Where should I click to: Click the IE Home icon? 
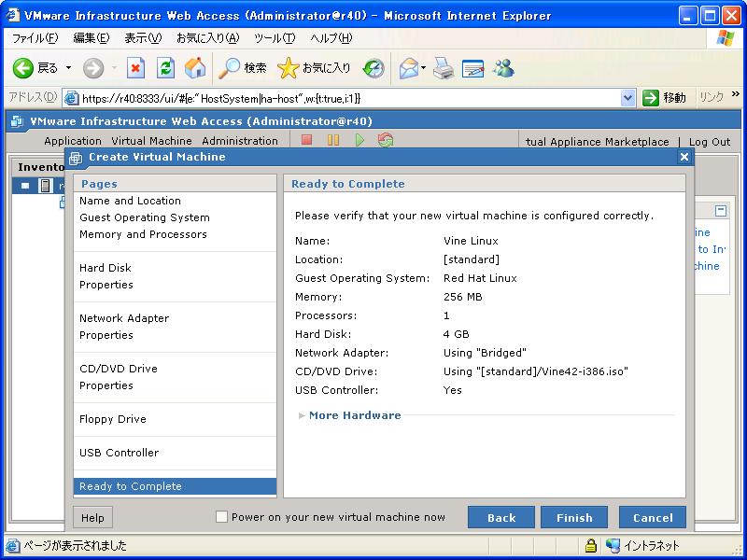click(x=195, y=68)
